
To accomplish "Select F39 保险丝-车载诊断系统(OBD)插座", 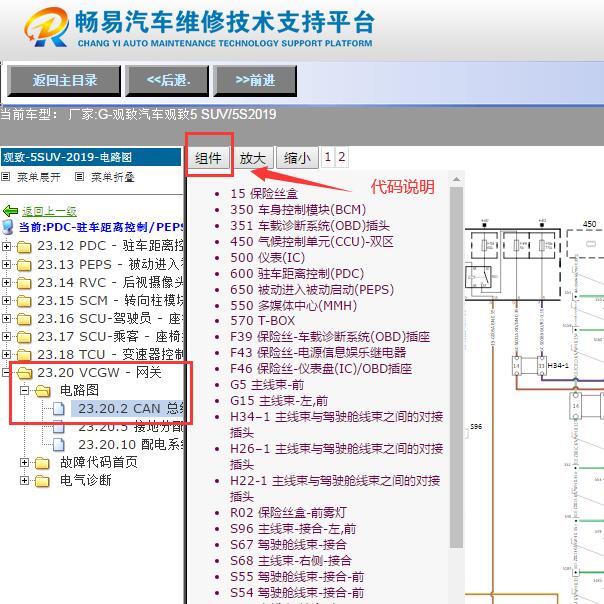I will coord(330,337).
